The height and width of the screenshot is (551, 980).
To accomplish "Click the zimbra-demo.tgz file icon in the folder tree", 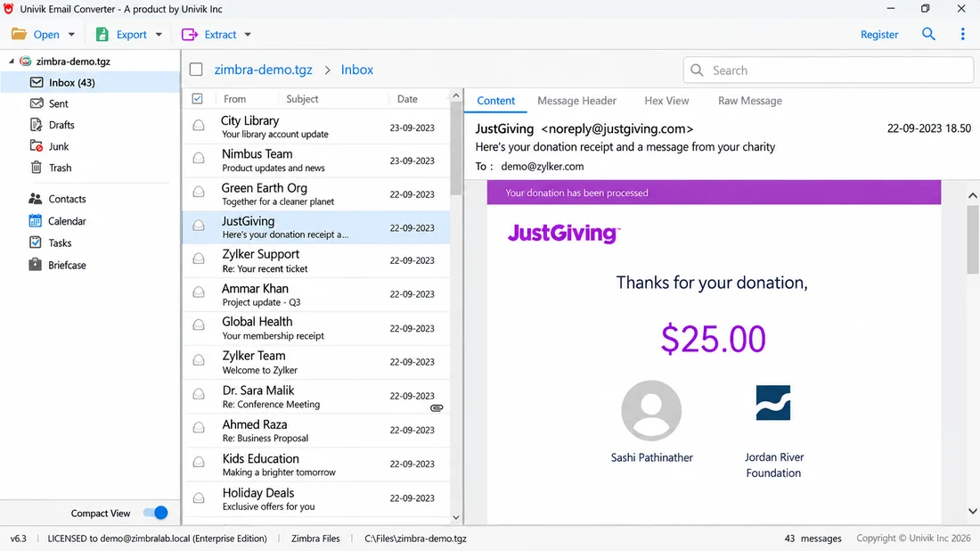I will (x=26, y=61).
